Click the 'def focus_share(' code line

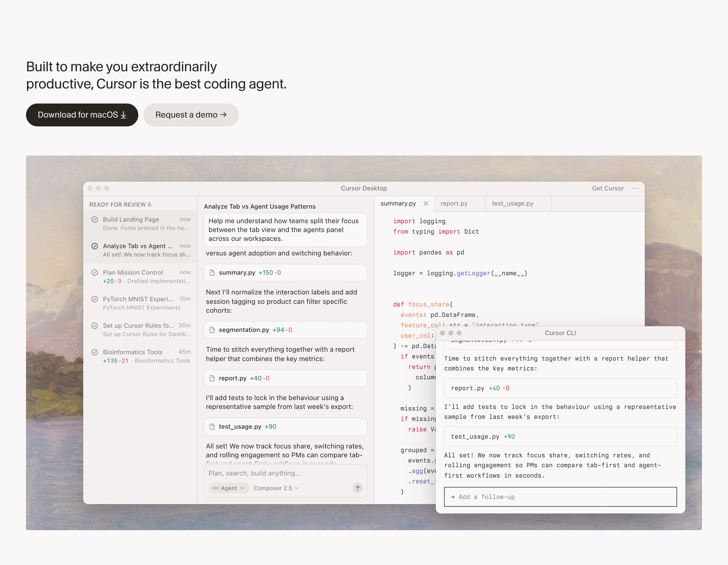coord(423,305)
